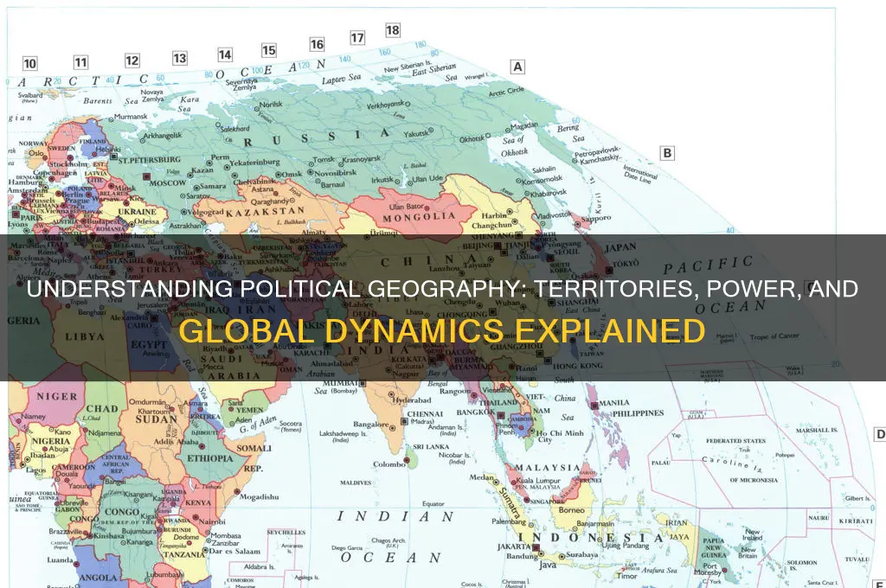
Task: Select the Moscow city marker
Action: [x=146, y=176]
